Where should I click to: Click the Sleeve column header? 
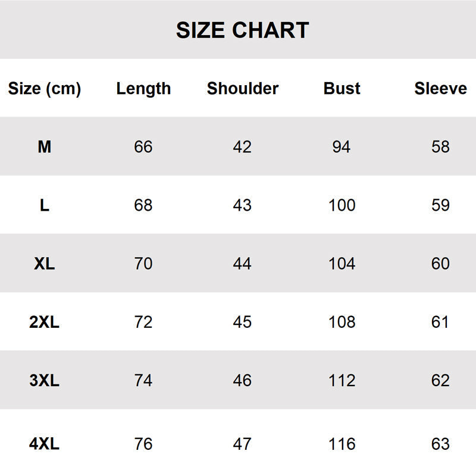(440, 89)
